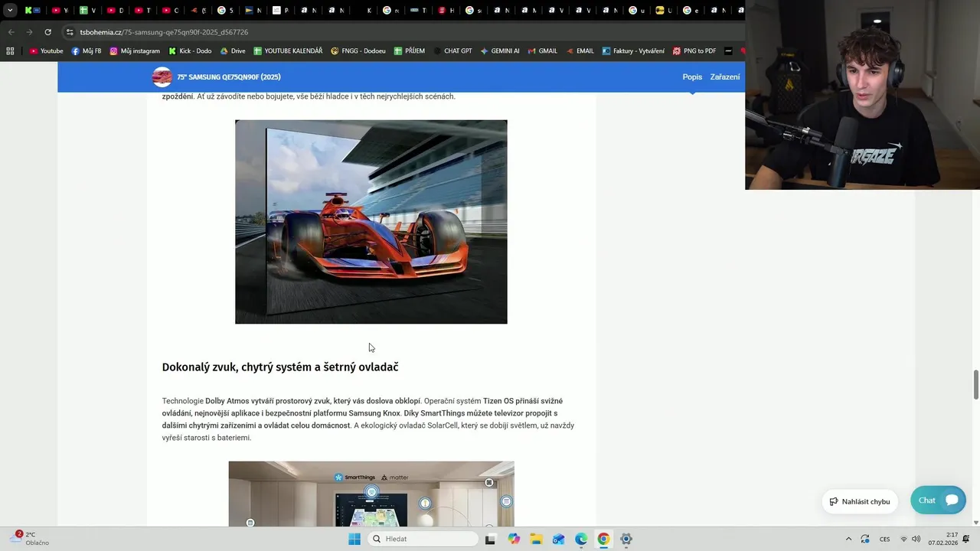980x551 pixels.
Task: Open the Settings gear on the taskbar
Action: click(x=626, y=539)
